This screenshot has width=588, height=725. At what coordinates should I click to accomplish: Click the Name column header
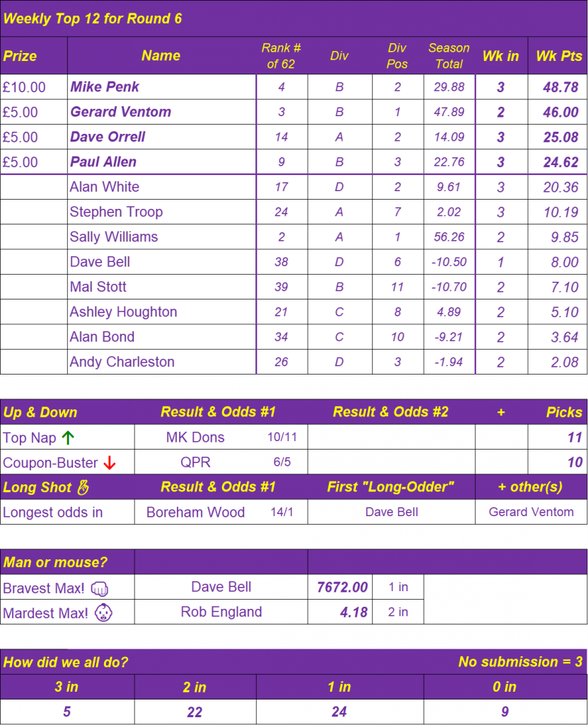[161, 55]
